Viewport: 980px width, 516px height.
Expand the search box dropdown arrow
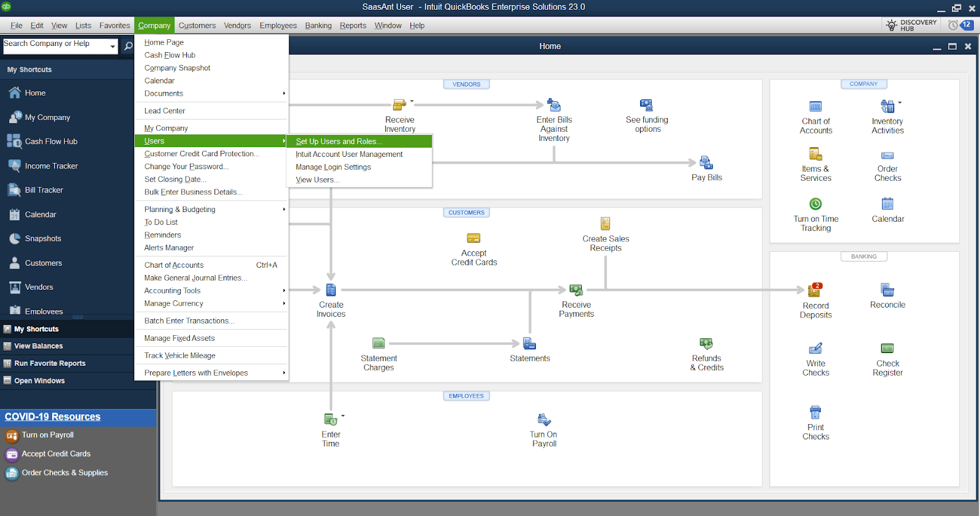point(113,46)
